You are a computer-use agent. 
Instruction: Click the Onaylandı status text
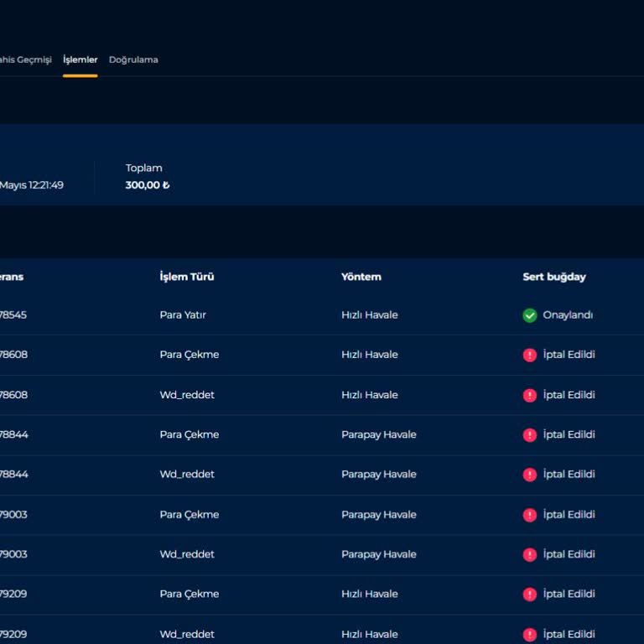[568, 315]
